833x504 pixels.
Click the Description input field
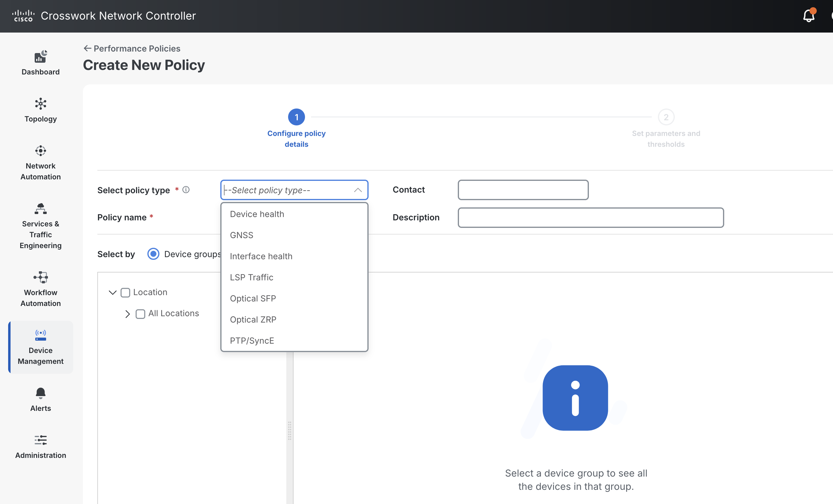click(590, 217)
